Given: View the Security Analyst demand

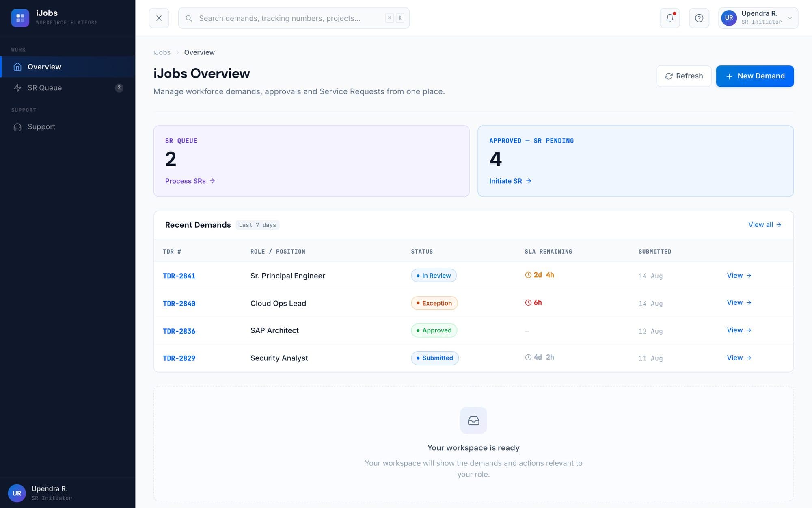Looking at the screenshot, I should (x=739, y=358).
